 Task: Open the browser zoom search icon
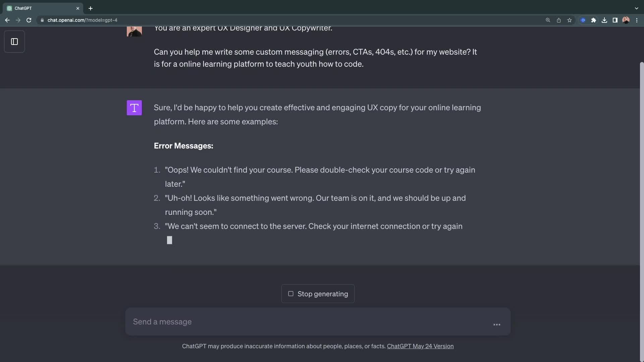click(548, 20)
